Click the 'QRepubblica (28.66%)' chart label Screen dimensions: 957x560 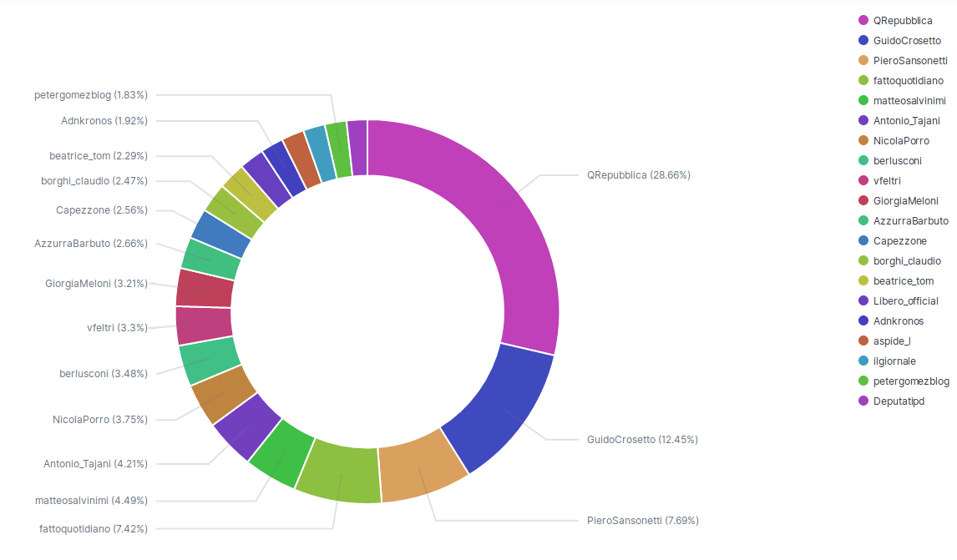[x=639, y=175]
